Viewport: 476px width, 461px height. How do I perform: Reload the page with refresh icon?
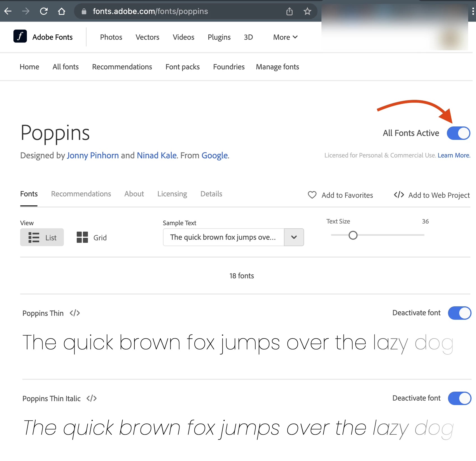coord(44,11)
